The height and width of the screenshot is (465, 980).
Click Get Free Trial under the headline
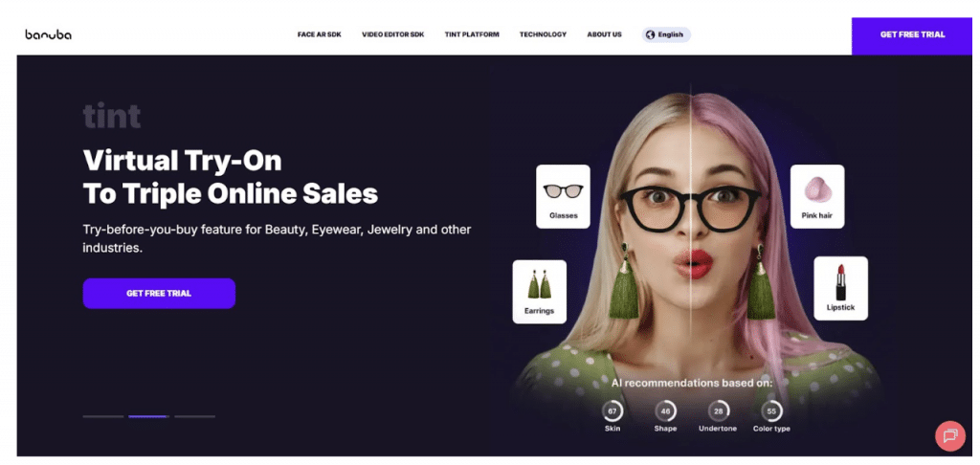159,293
